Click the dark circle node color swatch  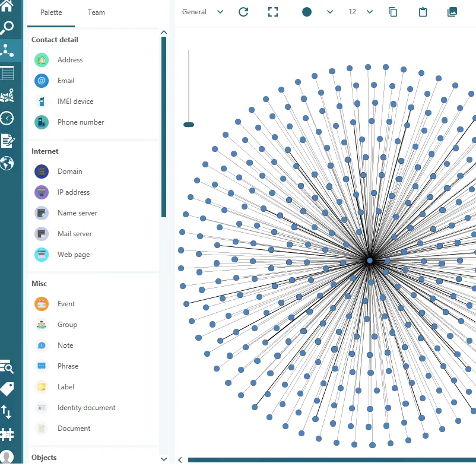(x=307, y=12)
